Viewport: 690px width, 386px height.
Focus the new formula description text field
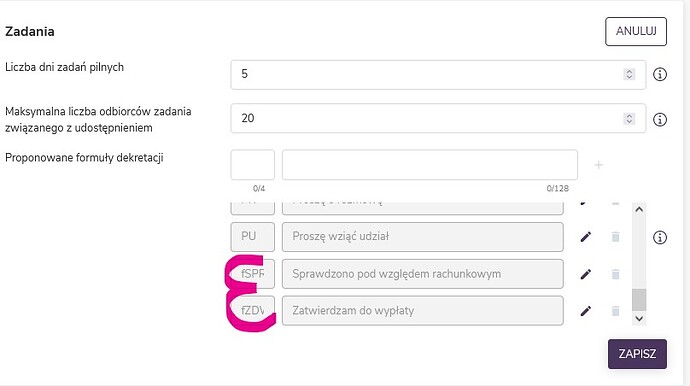coord(429,165)
